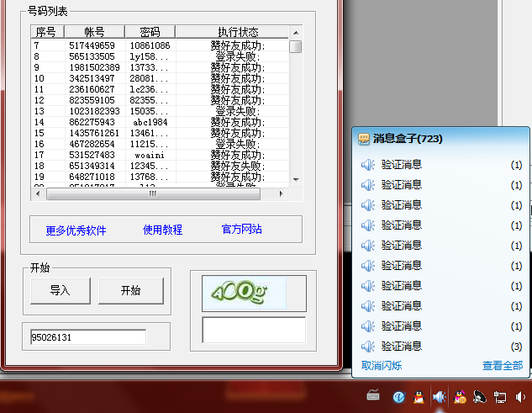Click the network tray icon
This screenshot has width=532, height=413.
tap(500, 397)
